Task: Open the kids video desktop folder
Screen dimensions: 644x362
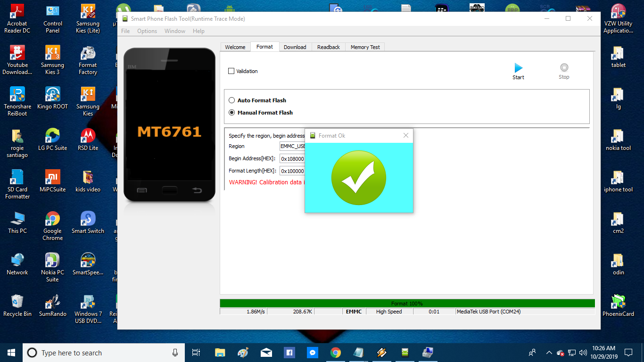Action: (88, 181)
